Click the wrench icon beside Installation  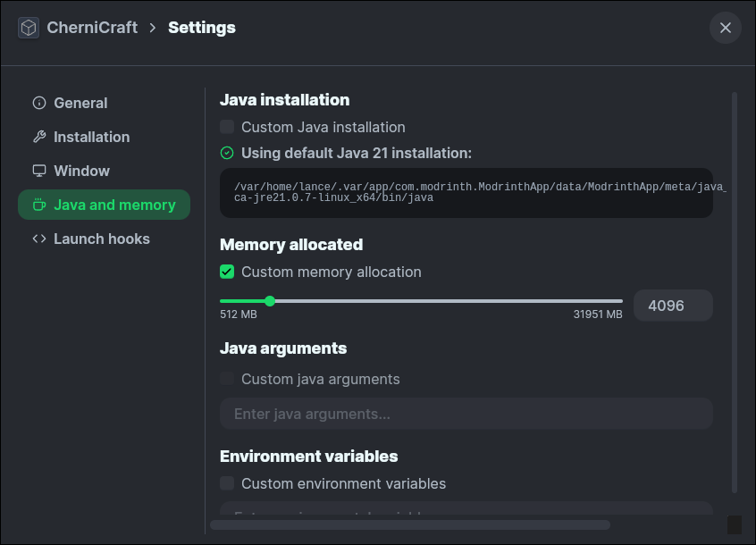tap(38, 137)
